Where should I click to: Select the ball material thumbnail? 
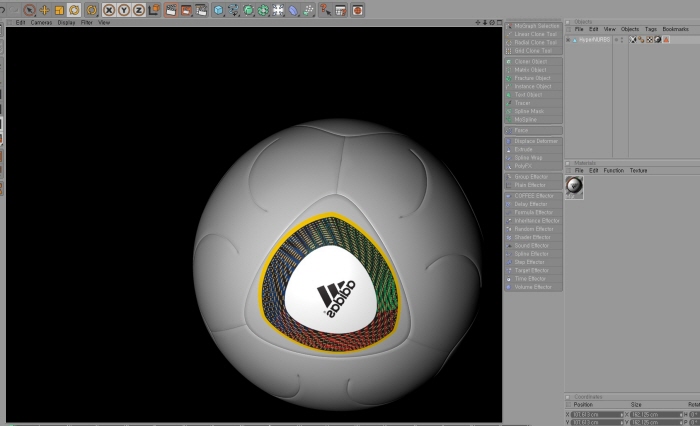tap(574, 186)
